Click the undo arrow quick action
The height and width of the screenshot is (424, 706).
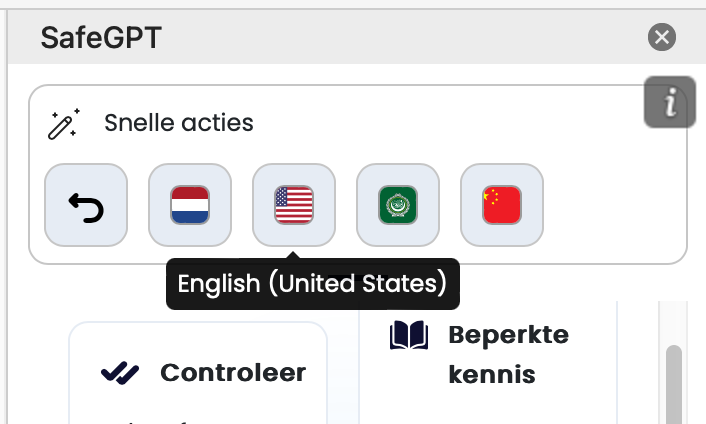click(x=86, y=204)
